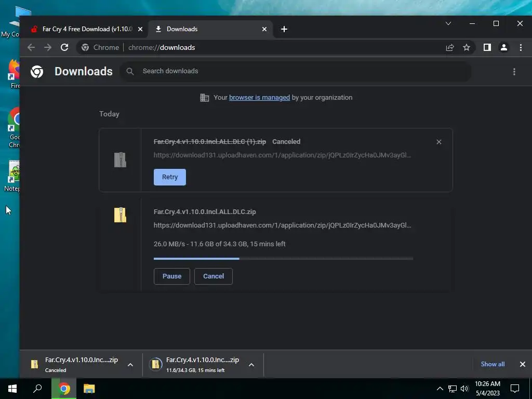This screenshot has width=532, height=399.
Task: Click the yellow zip icon of active download
Action: click(120, 215)
